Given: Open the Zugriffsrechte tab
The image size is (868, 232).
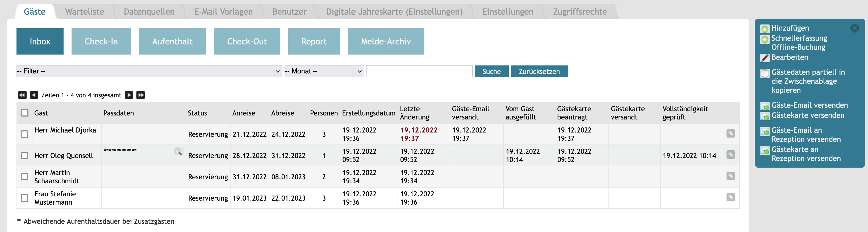Looking at the screenshot, I should point(579,12).
